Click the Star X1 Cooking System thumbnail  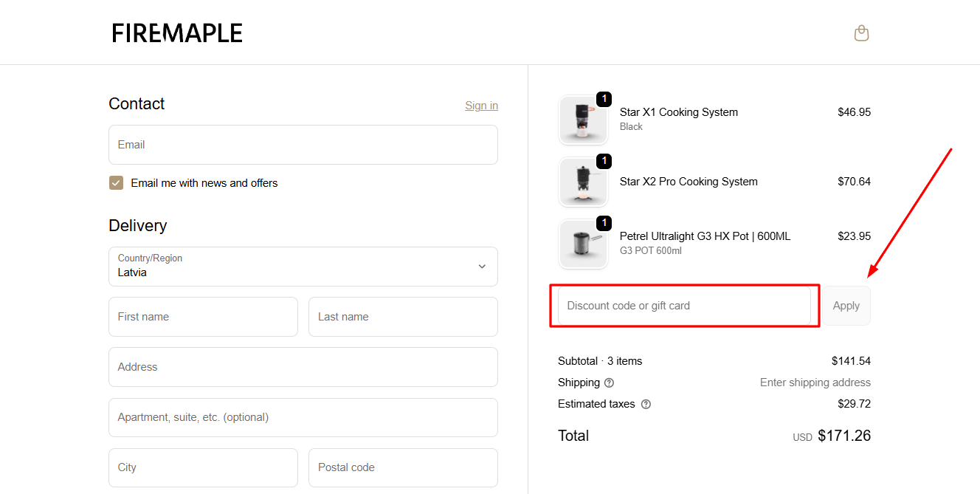[x=583, y=120]
